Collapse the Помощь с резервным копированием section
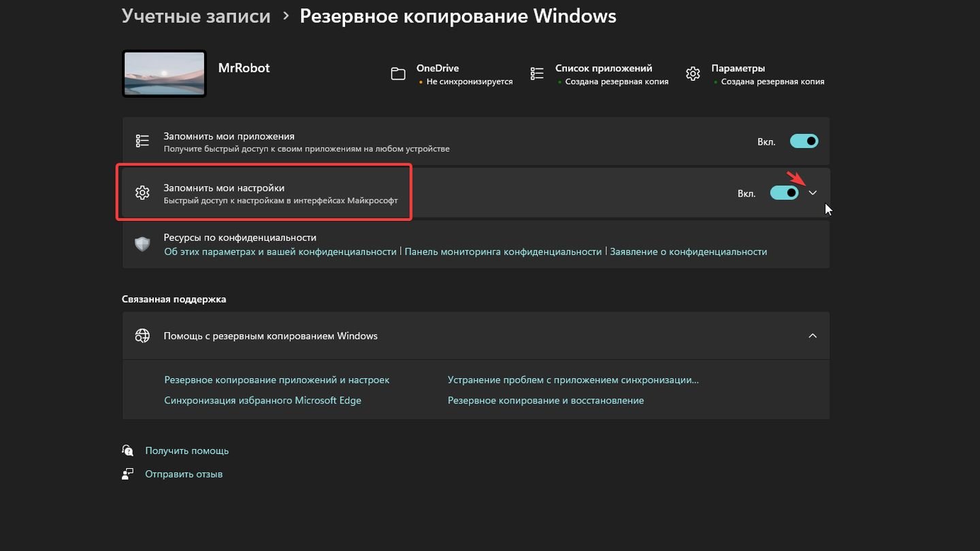This screenshot has width=980, height=551. tap(813, 335)
